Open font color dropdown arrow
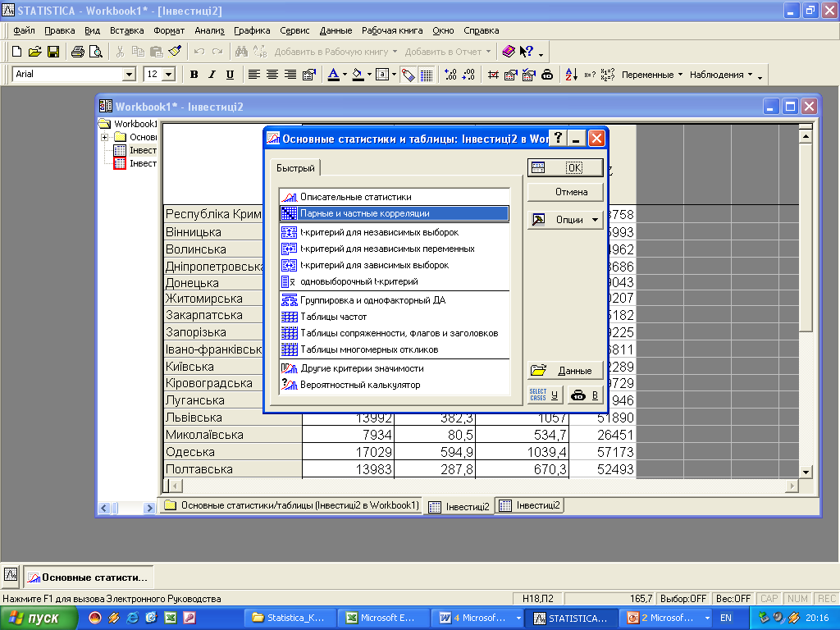The image size is (840, 630). [345, 75]
